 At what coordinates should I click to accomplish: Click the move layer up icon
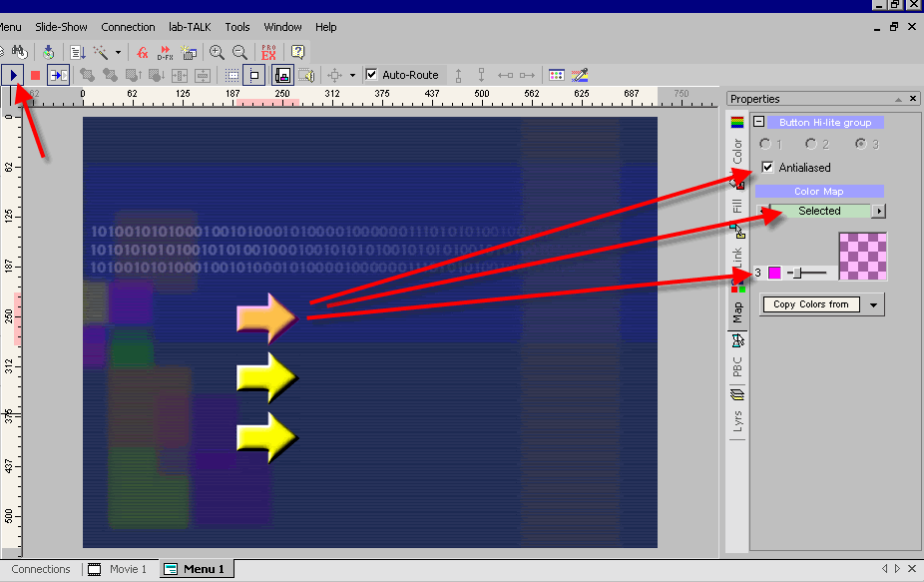(133, 75)
